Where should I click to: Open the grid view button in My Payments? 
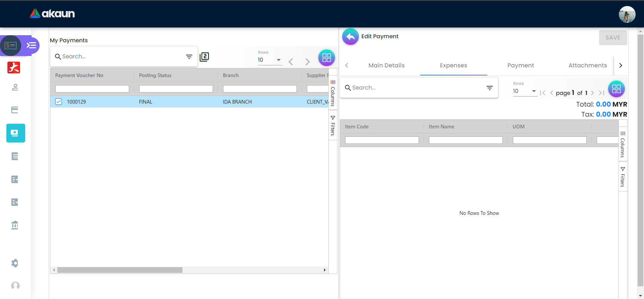tap(326, 58)
